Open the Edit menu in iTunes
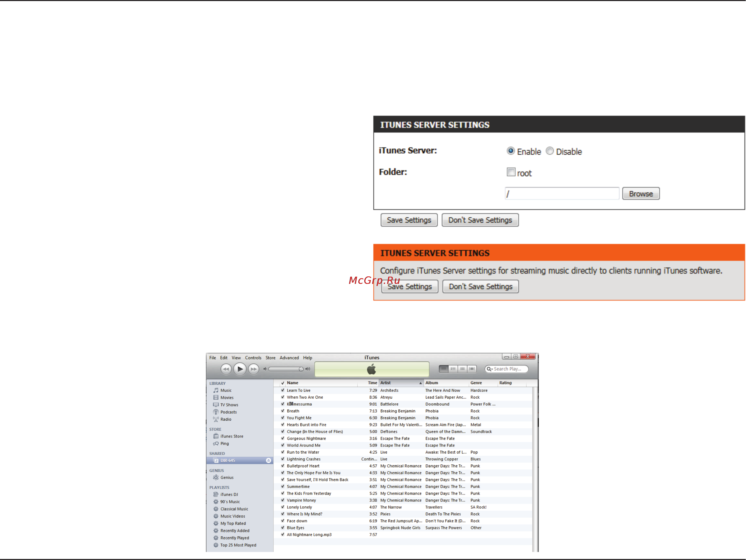The image size is (746, 560). pos(224,358)
